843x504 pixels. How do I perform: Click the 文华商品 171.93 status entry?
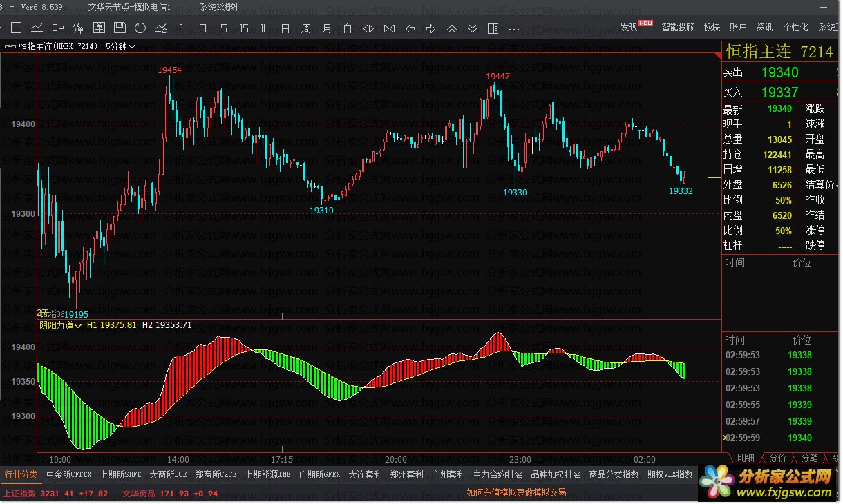(171, 494)
